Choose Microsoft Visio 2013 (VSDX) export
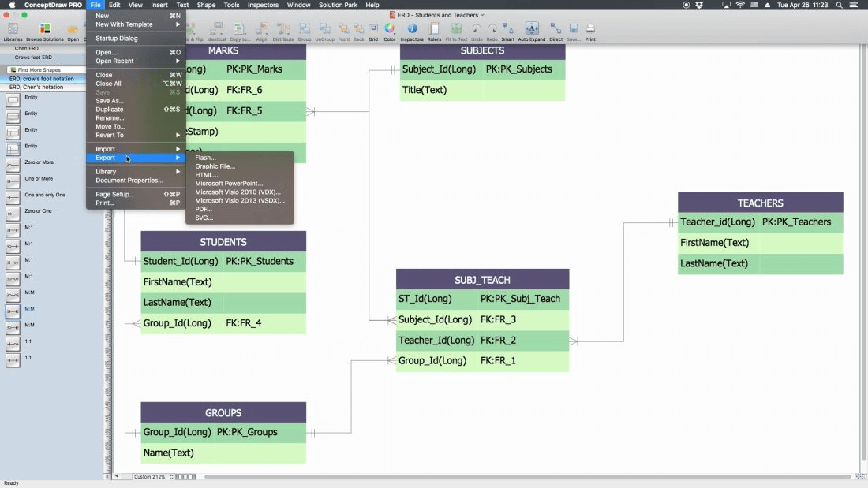Screen dimensions: 868x488 tap(240, 200)
